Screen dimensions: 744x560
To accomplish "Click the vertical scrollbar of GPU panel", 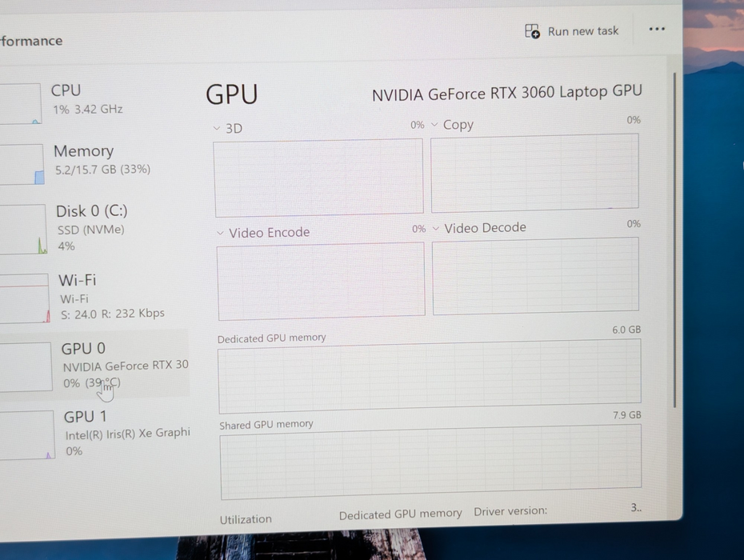I will pos(674,240).
